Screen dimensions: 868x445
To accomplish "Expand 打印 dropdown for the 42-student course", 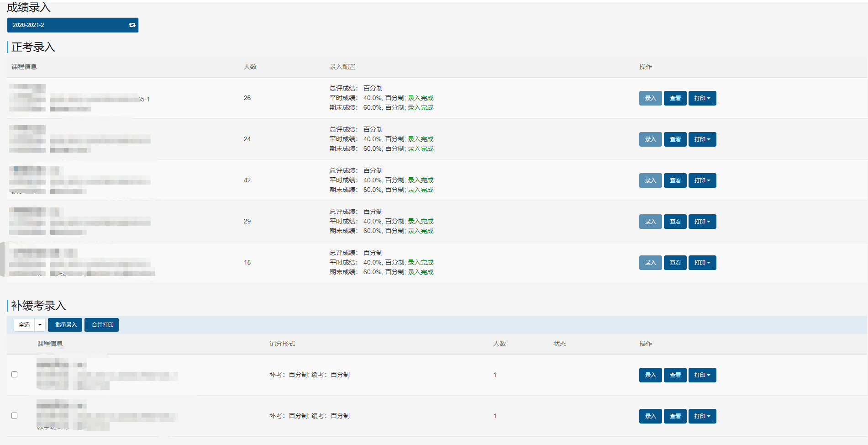I will pyautogui.click(x=702, y=180).
